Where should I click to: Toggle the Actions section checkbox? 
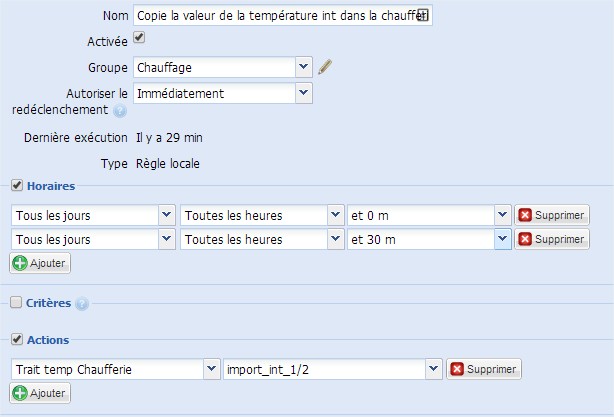coord(16,340)
